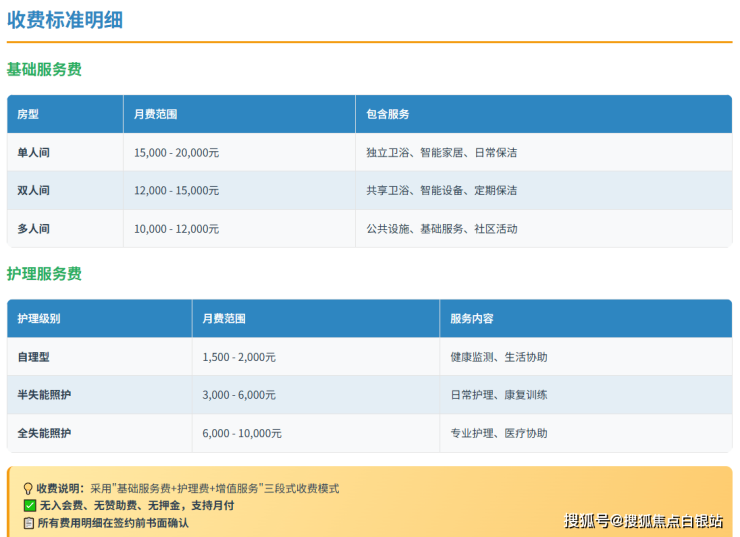Click the 搜狐号@搜狐焦点白银站 watermark
740x537 pixels.
tap(643, 520)
